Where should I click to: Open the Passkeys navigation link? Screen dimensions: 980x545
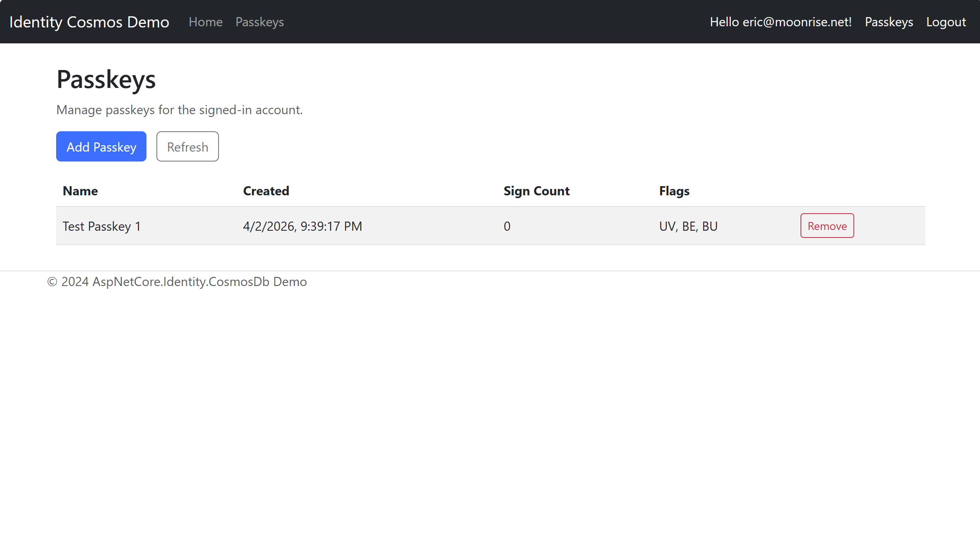[259, 22]
